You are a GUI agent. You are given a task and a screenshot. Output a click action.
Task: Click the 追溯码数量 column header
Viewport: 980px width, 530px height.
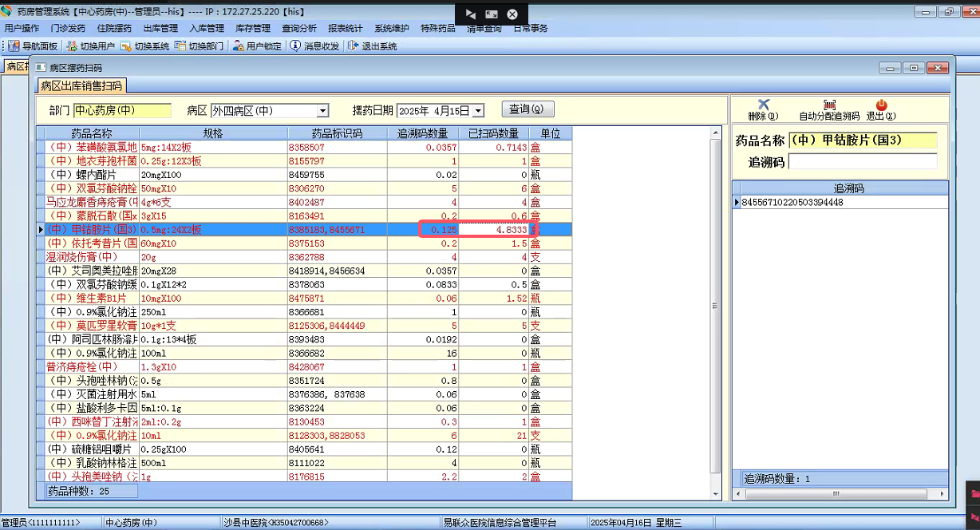point(423,133)
